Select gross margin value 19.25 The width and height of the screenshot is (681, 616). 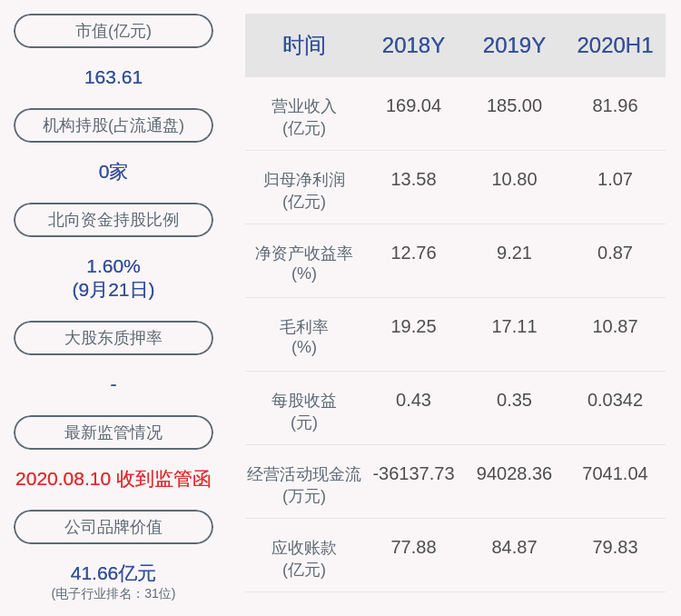pyautogui.click(x=413, y=326)
